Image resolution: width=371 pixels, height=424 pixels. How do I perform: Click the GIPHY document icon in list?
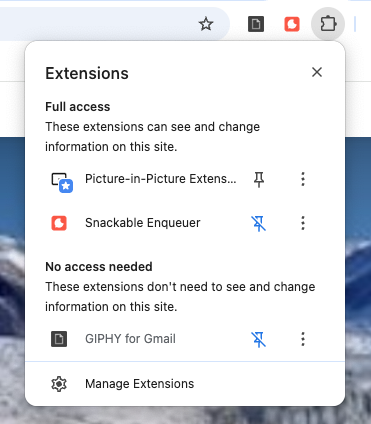pyautogui.click(x=59, y=339)
